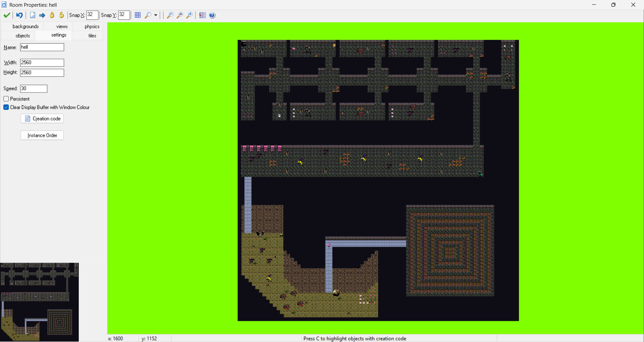
Task: Switch to the objects tab
Action: tap(23, 36)
